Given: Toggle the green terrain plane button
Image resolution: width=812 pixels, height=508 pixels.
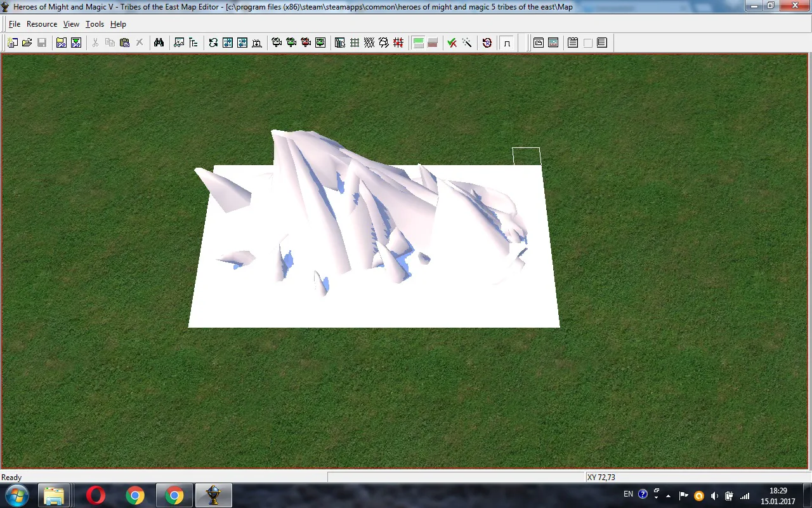Looking at the screenshot, I should tap(418, 43).
